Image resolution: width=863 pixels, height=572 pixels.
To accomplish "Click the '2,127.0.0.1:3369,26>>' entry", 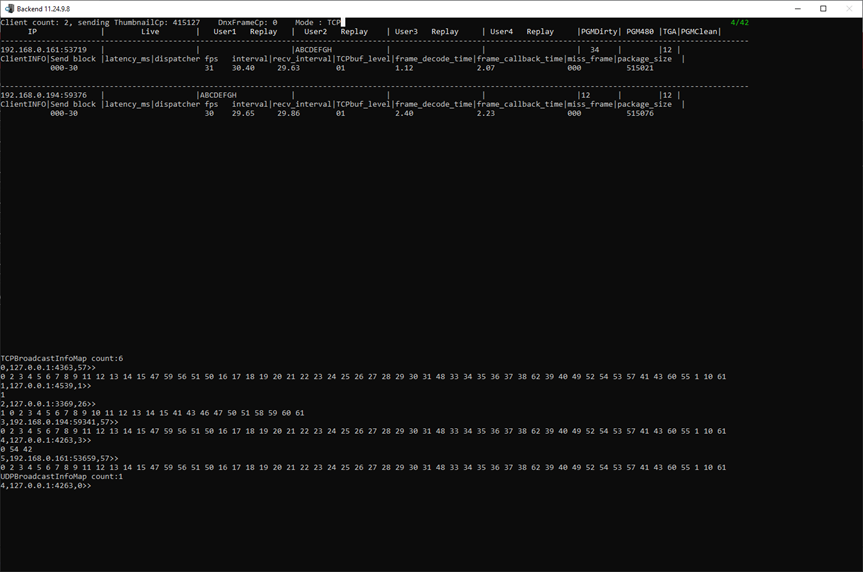I will tap(48, 404).
